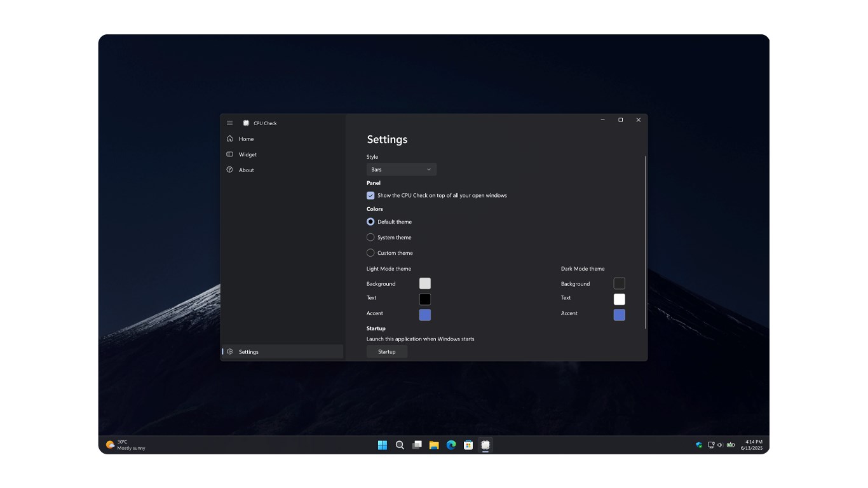Click the Widget icon in sidebar

230,154
